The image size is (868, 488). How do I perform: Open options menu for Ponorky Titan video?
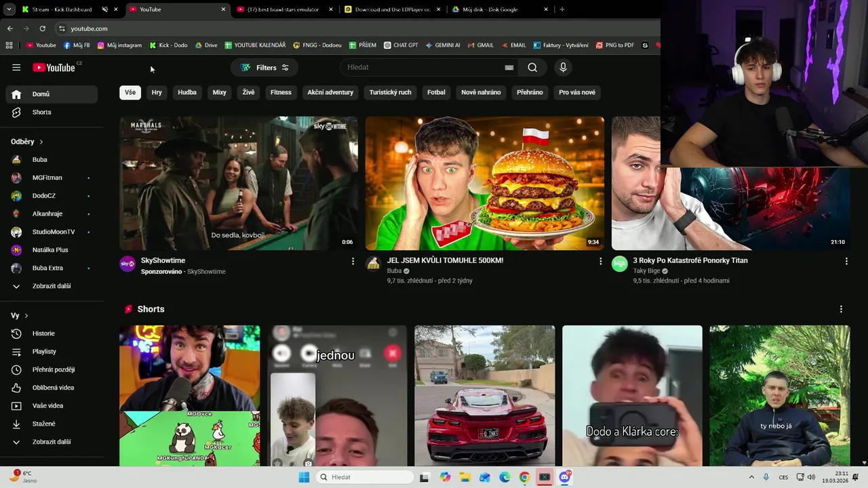(846, 261)
